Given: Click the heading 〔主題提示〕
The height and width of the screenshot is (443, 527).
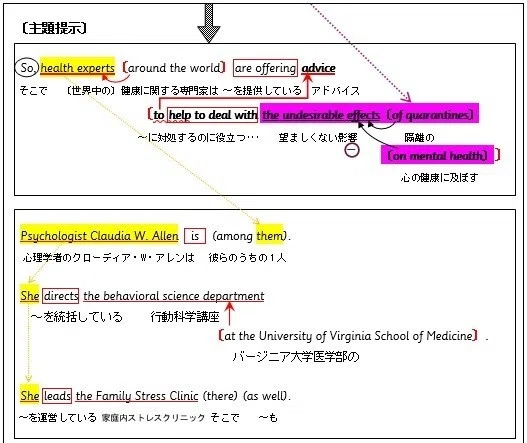Looking at the screenshot, I should pos(54,28).
